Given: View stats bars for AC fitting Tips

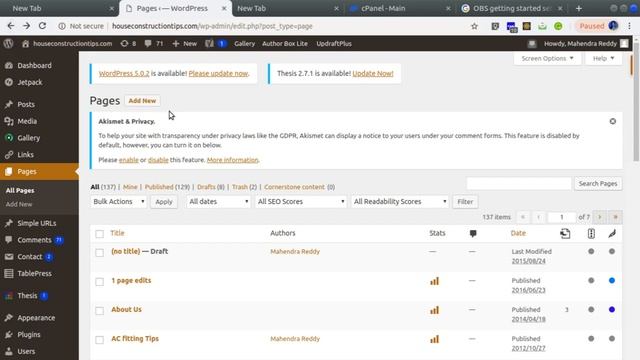Looking at the screenshot, I should [434, 339].
